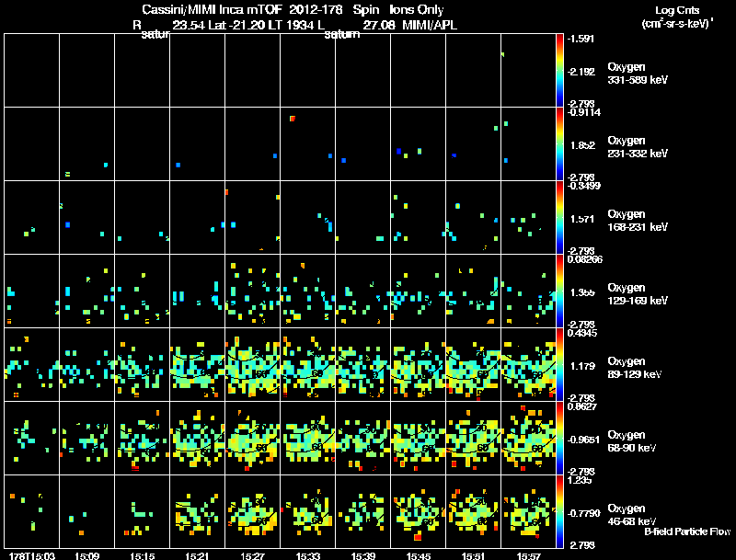736x560 pixels.
Task: Click the Oxygen 168-231 keV row label
Action: (x=638, y=221)
